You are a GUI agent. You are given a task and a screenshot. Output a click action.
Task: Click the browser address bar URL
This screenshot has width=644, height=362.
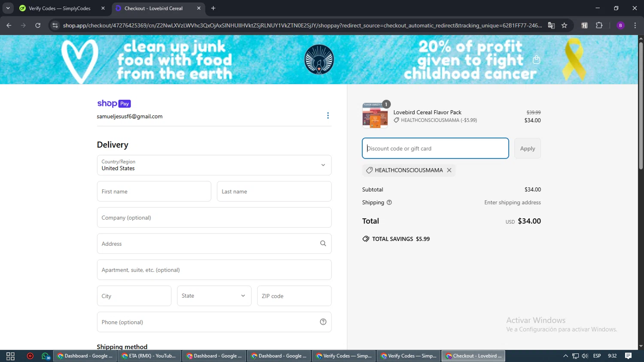click(302, 25)
